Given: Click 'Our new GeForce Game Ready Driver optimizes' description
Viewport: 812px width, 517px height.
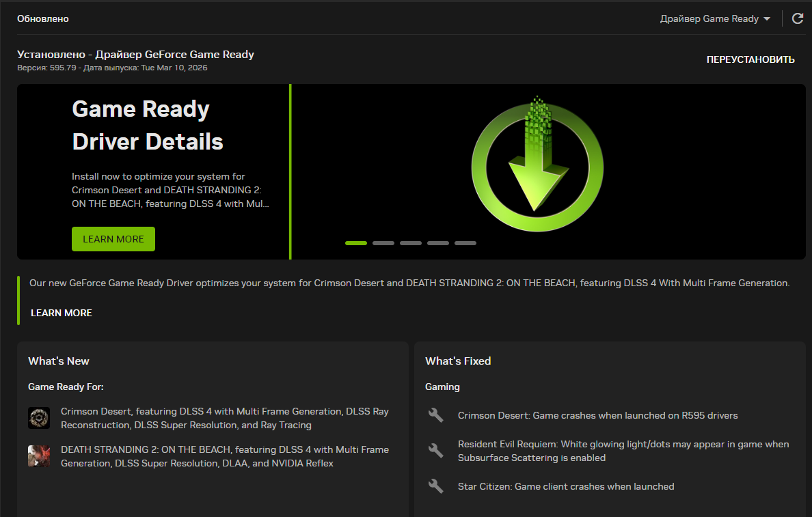Looking at the screenshot, I should pos(409,283).
